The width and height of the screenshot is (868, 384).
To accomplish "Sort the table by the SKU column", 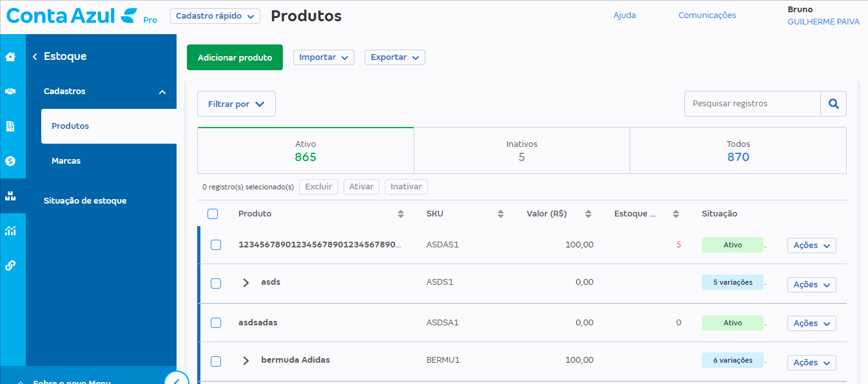I will click(x=500, y=214).
